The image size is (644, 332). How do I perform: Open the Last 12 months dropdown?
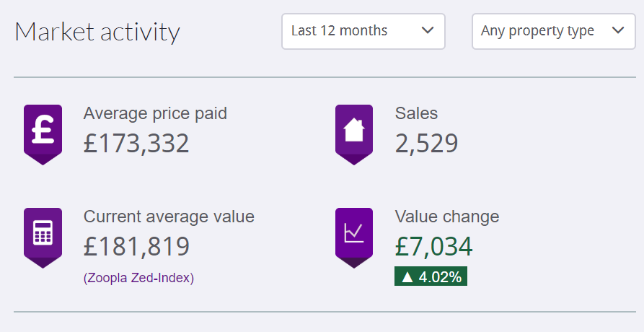[363, 31]
